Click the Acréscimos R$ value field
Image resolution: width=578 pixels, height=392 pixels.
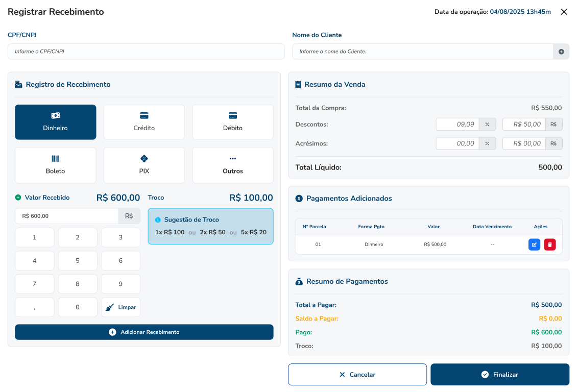tap(524, 143)
